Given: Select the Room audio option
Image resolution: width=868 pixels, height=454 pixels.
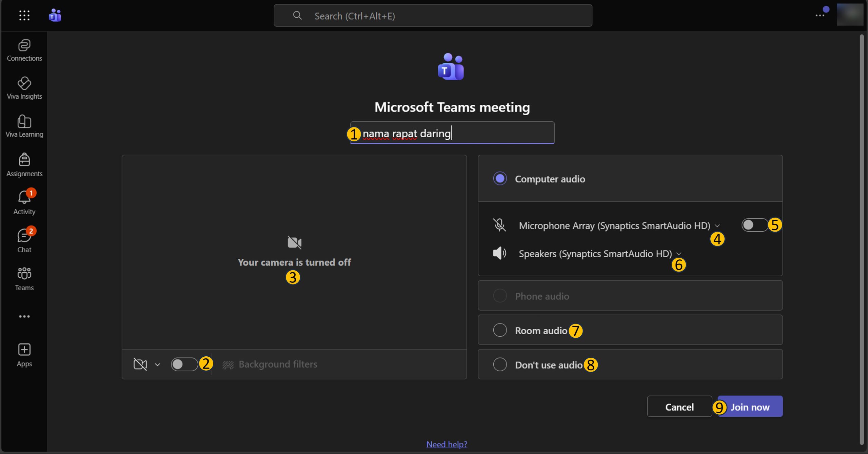Looking at the screenshot, I should point(500,330).
